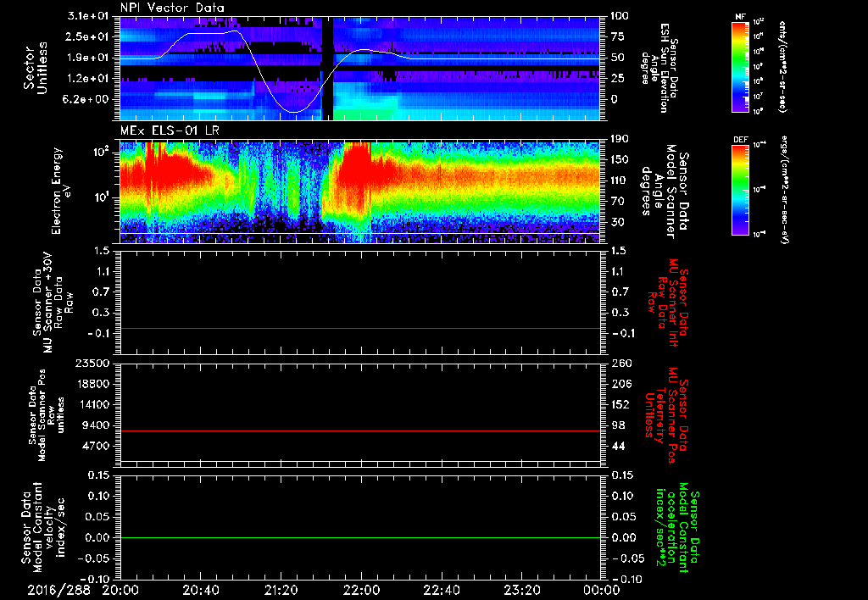Click the "22:40" time axis label
This screenshot has height=600, width=868.
click(441, 590)
